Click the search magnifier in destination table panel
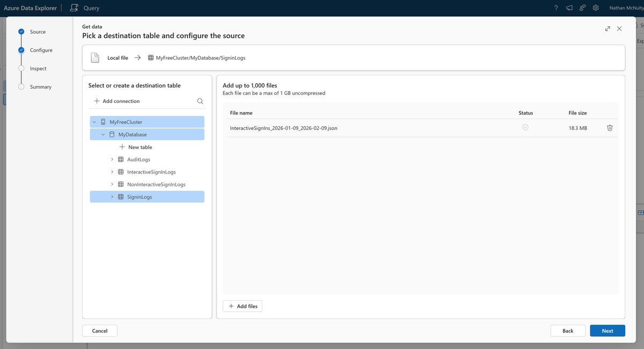 [x=200, y=101]
